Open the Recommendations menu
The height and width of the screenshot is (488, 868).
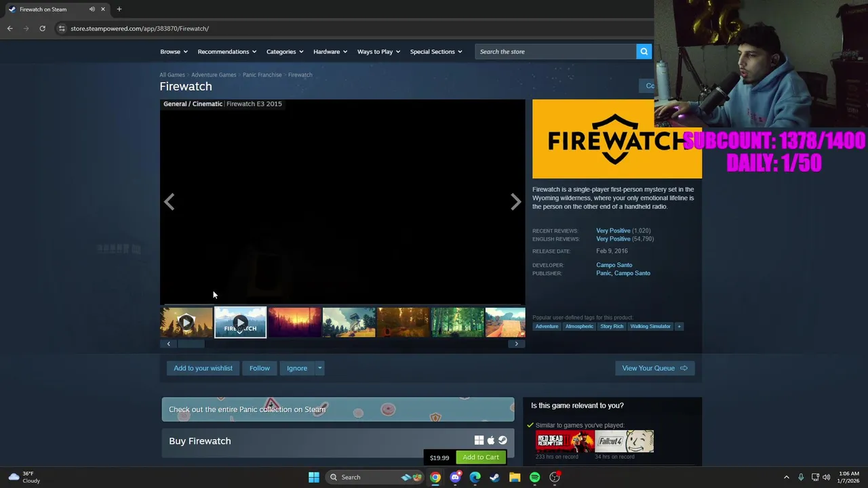[226, 52]
